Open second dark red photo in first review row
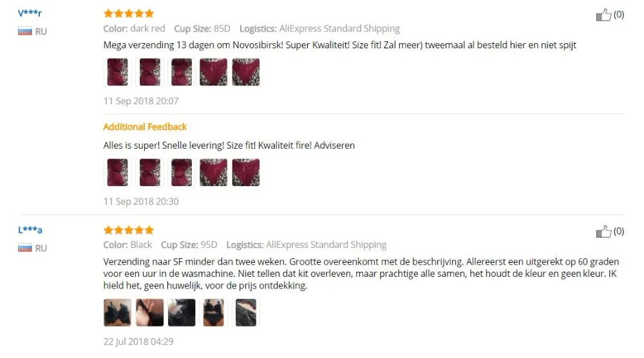This screenshot has width=644, height=358. pos(149,72)
